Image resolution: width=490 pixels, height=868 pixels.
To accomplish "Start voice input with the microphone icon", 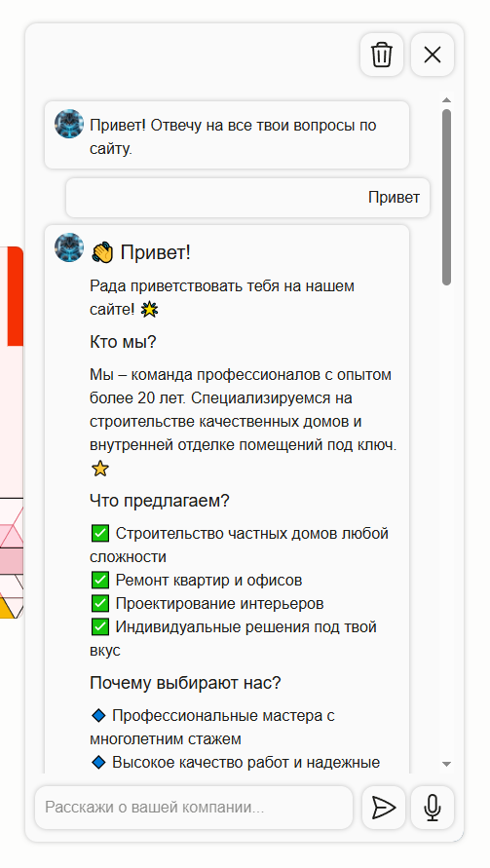I will pos(432,808).
